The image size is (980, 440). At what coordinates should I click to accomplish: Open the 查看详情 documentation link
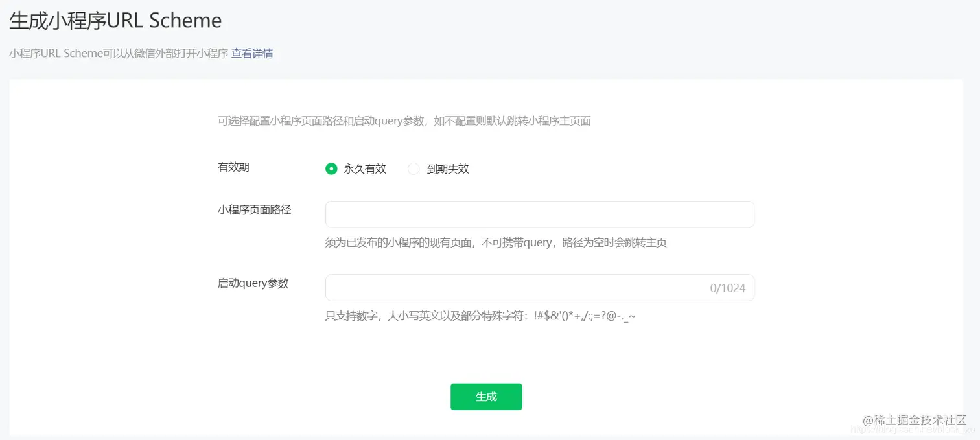tap(252, 53)
